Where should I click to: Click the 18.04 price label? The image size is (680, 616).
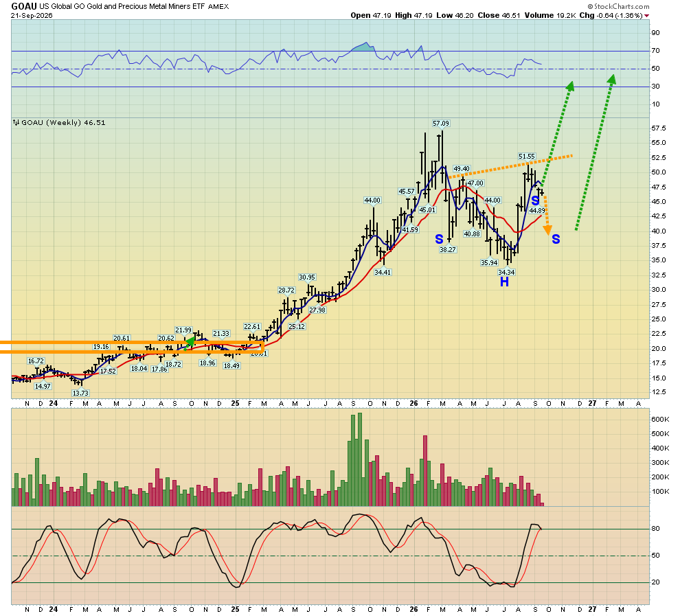(x=139, y=369)
